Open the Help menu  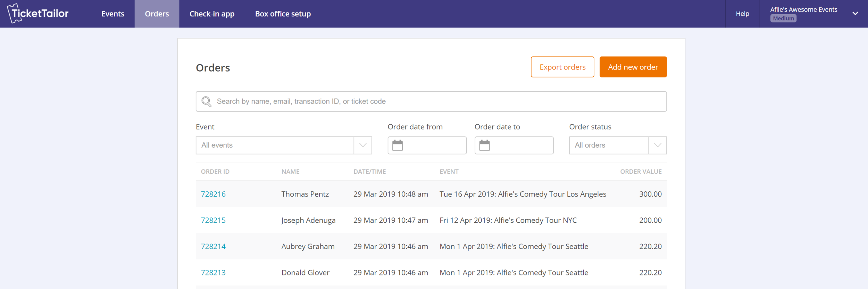742,14
